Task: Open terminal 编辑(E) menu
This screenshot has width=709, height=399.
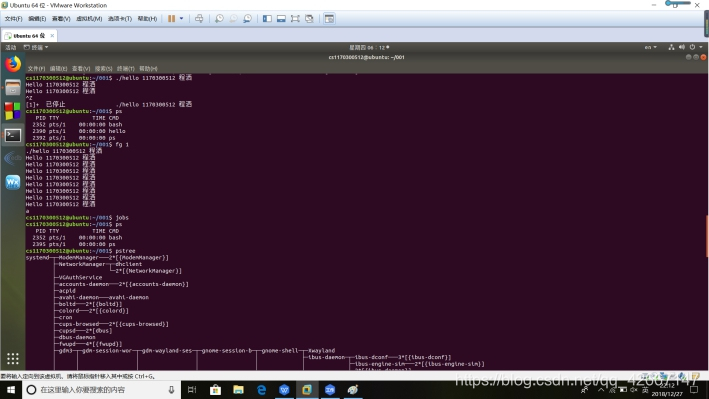Action: 58,68
